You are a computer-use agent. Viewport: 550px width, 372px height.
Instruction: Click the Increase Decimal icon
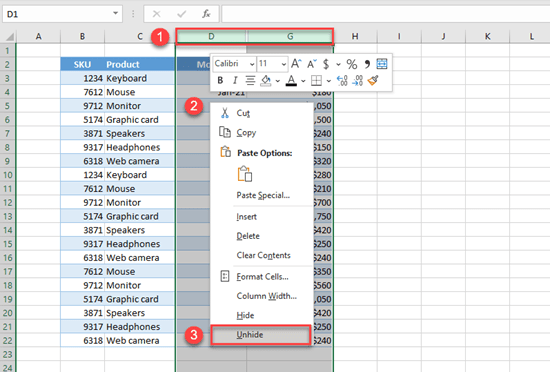pyautogui.click(x=342, y=81)
